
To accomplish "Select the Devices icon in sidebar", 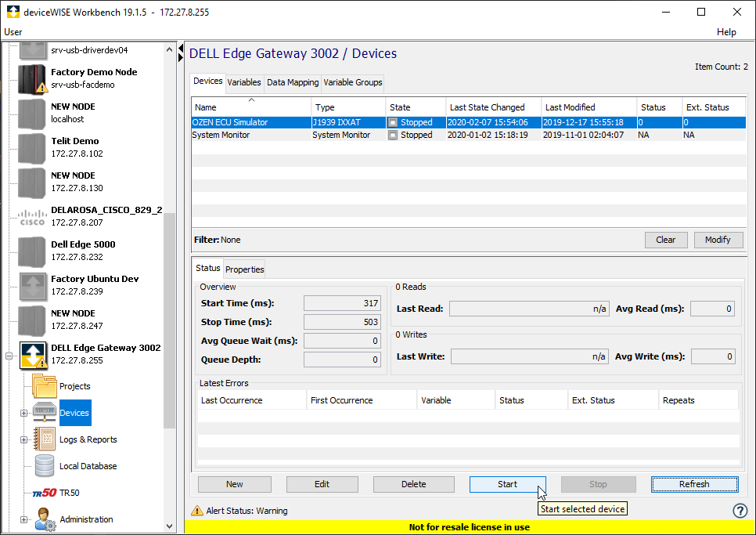I will coord(44,413).
